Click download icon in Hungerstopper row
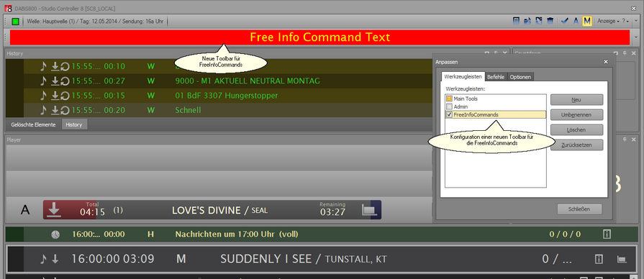The image size is (644, 279). pyautogui.click(x=55, y=96)
